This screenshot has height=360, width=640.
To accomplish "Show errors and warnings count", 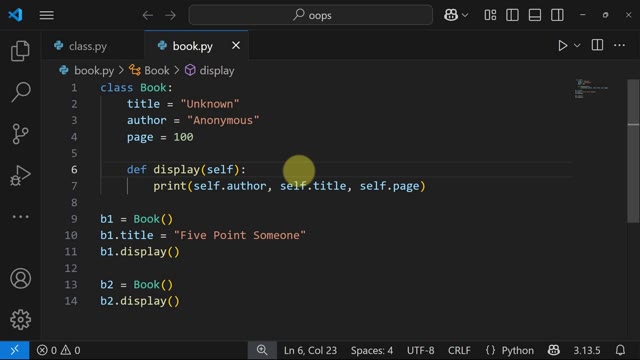I will [x=58, y=350].
